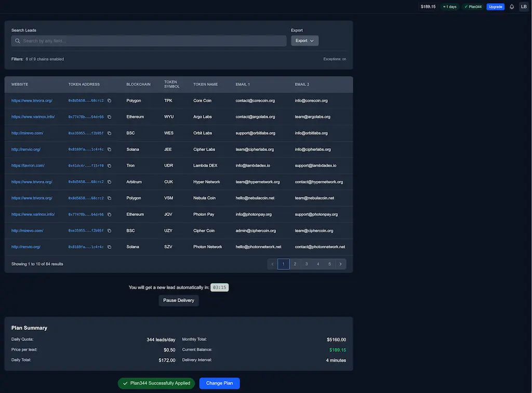This screenshot has width=532, height=393.
Task: Open the LB user avatar menu
Action: (523, 7)
